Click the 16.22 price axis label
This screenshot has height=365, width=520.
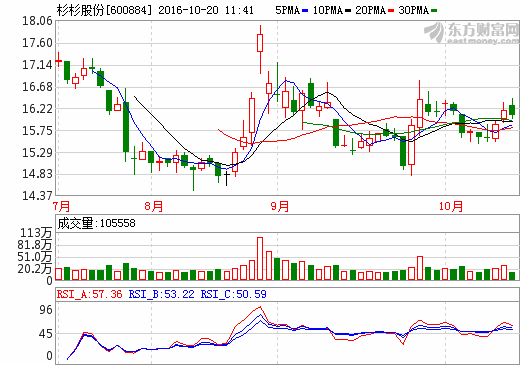[37, 109]
